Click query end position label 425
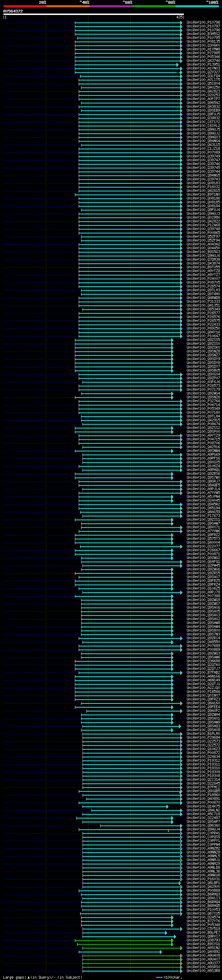Screen dimensions: 222x980 click(179, 17)
